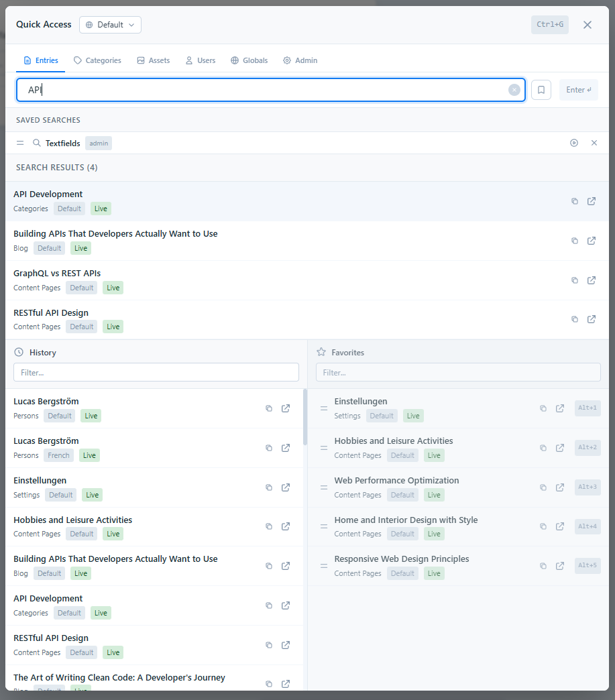Open Web Performance Optimization favorite in new tab
This screenshot has height=700, width=615.
click(x=559, y=487)
